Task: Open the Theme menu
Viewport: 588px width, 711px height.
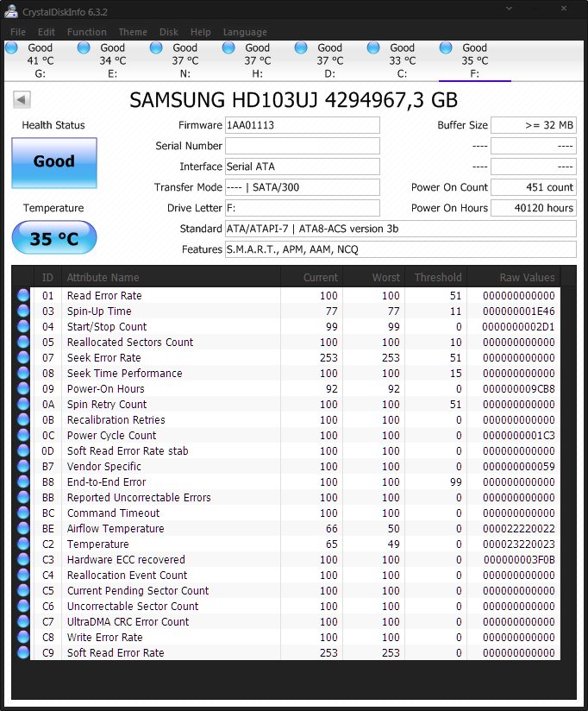Action: [133, 32]
